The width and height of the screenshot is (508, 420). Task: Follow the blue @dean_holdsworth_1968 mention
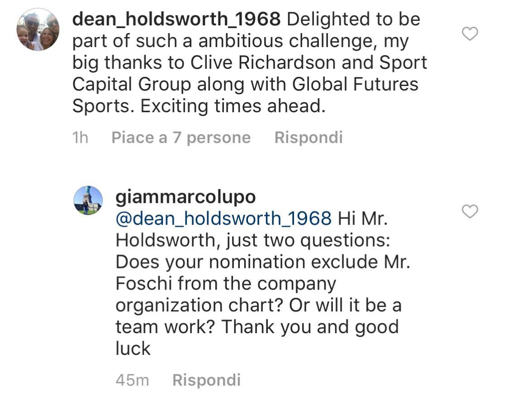click(223, 219)
